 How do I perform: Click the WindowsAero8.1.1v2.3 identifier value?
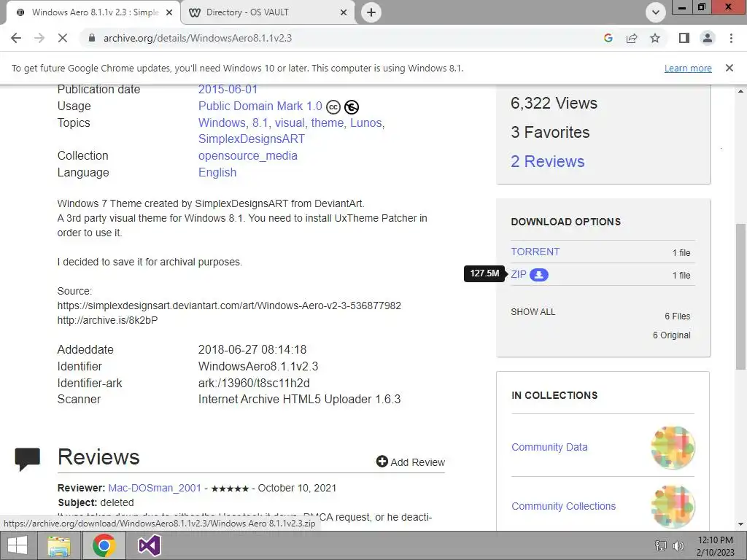point(258,366)
